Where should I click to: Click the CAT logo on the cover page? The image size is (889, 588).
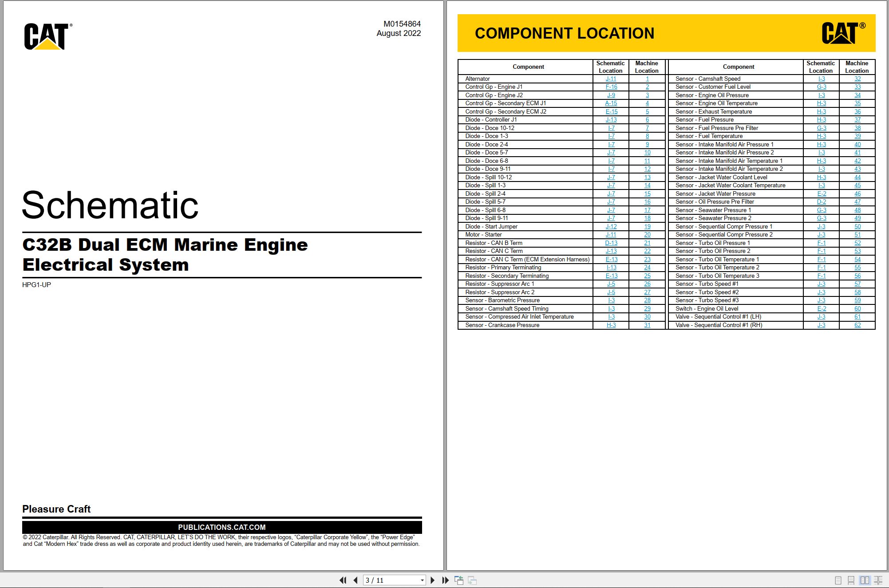coord(48,36)
